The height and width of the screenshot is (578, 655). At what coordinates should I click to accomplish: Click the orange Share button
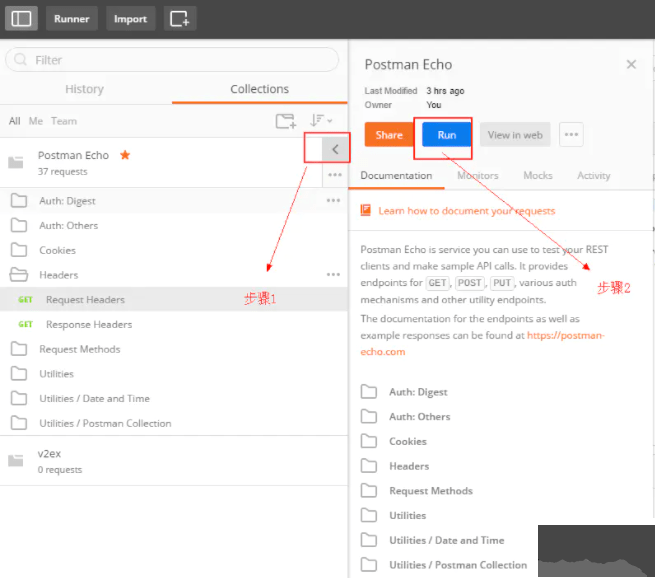pos(389,135)
